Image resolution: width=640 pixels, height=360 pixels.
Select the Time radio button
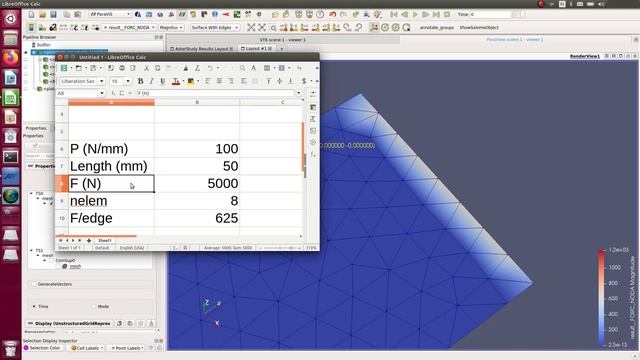coord(34,306)
